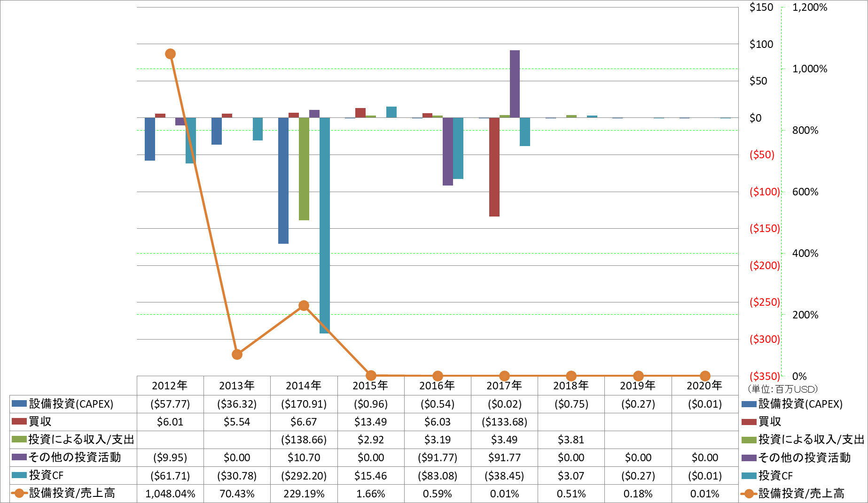Click the green bar for 2014
The height and width of the screenshot is (503, 868).
[x=304, y=169]
